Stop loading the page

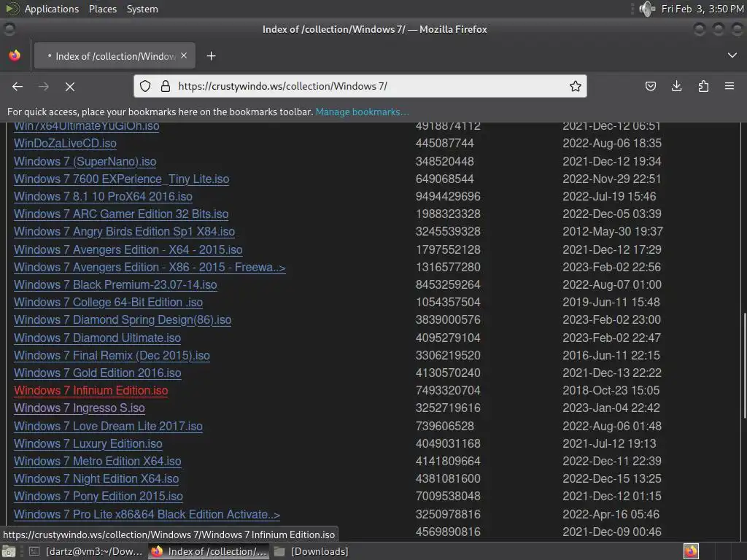click(x=70, y=86)
